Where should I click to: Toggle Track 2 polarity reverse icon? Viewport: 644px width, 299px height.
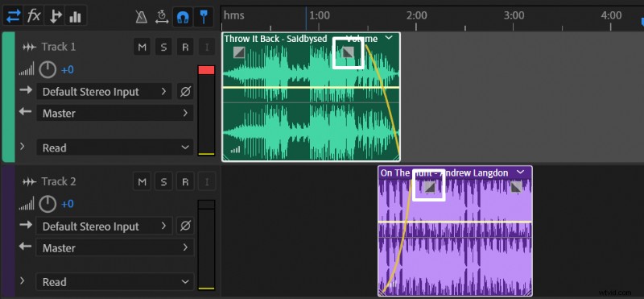[185, 226]
